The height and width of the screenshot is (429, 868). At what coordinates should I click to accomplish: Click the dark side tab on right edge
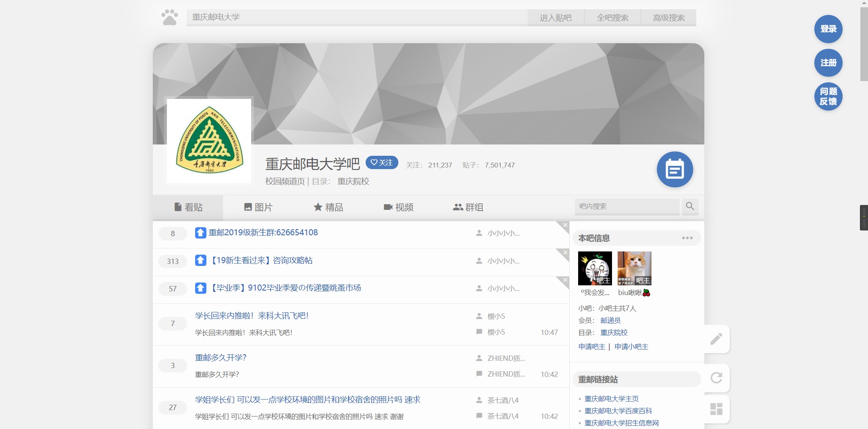864,218
